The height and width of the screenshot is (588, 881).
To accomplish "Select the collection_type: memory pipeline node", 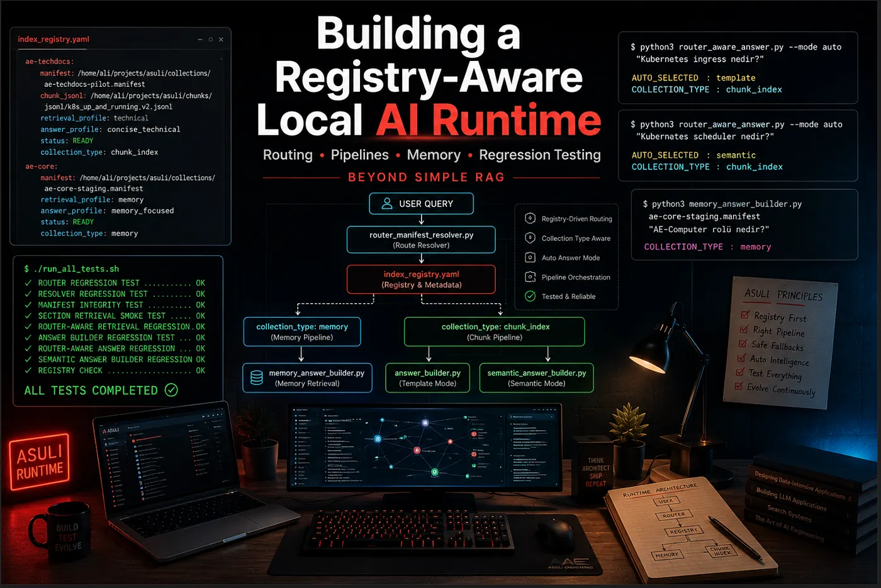I will [302, 331].
